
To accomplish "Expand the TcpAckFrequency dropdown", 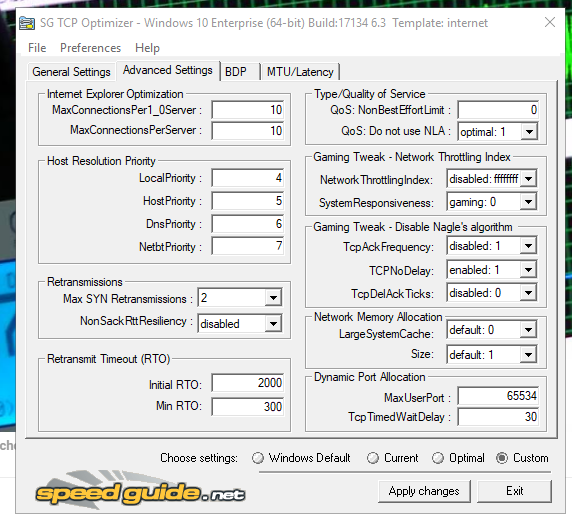I will coord(528,246).
